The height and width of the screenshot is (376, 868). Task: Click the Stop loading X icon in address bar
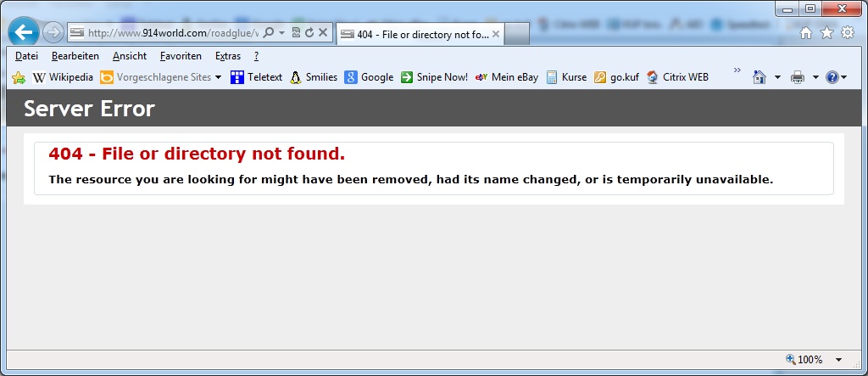323,33
